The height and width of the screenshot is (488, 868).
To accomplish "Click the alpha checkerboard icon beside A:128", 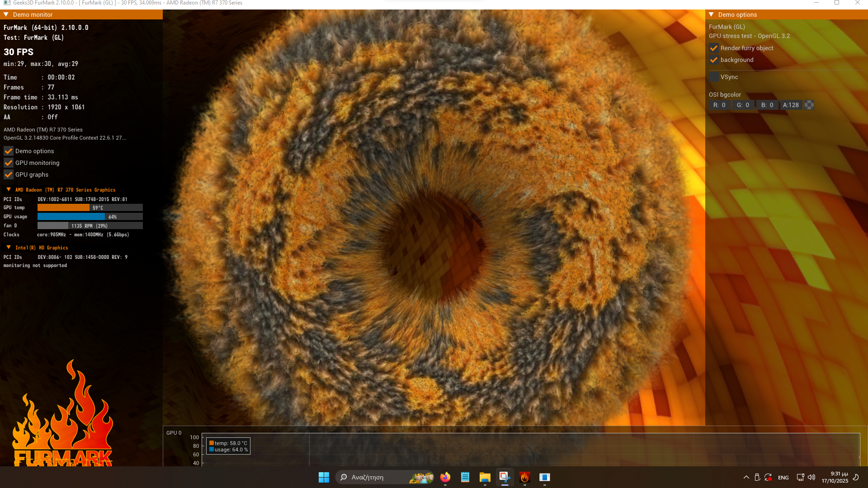I will click(809, 105).
